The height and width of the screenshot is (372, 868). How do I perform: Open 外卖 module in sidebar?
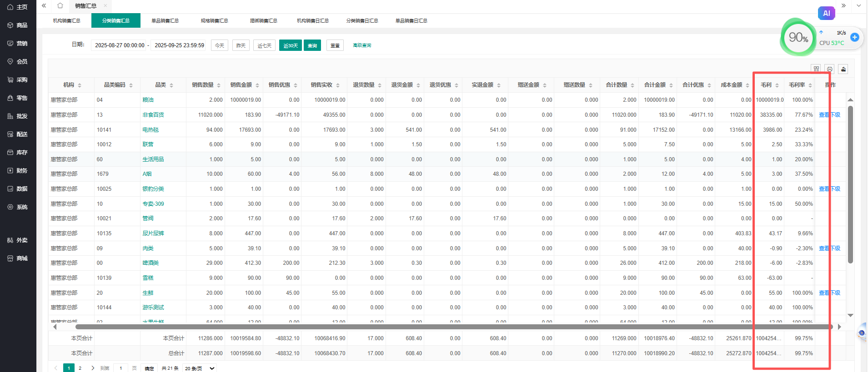(18, 240)
